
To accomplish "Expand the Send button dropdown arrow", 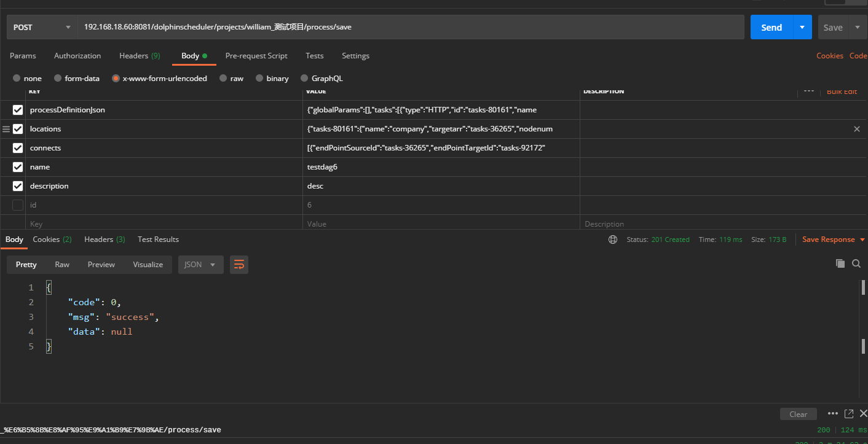I will coord(802,27).
